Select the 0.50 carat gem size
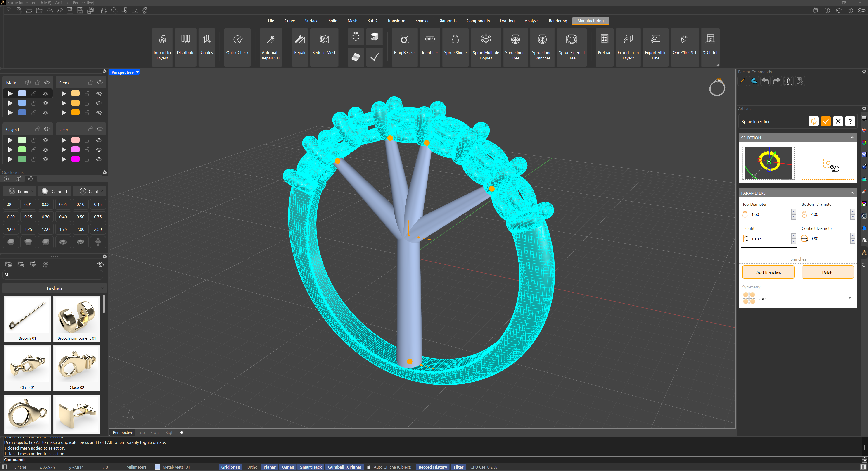Image resolution: width=868 pixels, height=471 pixels. [x=80, y=217]
